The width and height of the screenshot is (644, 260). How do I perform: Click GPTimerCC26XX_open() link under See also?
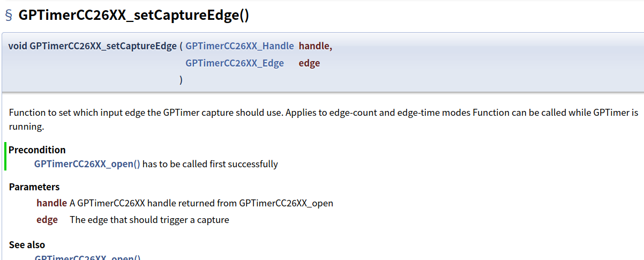pos(87,257)
